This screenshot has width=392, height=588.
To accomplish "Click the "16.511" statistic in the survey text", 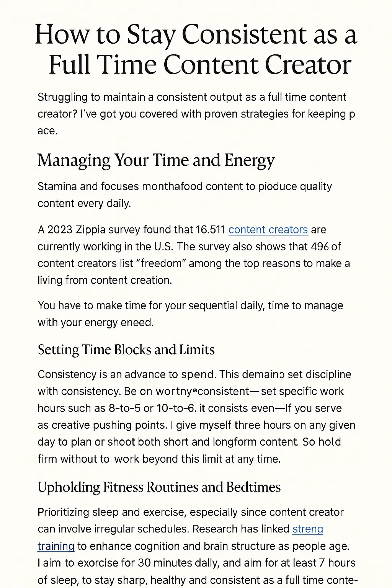I will [x=210, y=230].
